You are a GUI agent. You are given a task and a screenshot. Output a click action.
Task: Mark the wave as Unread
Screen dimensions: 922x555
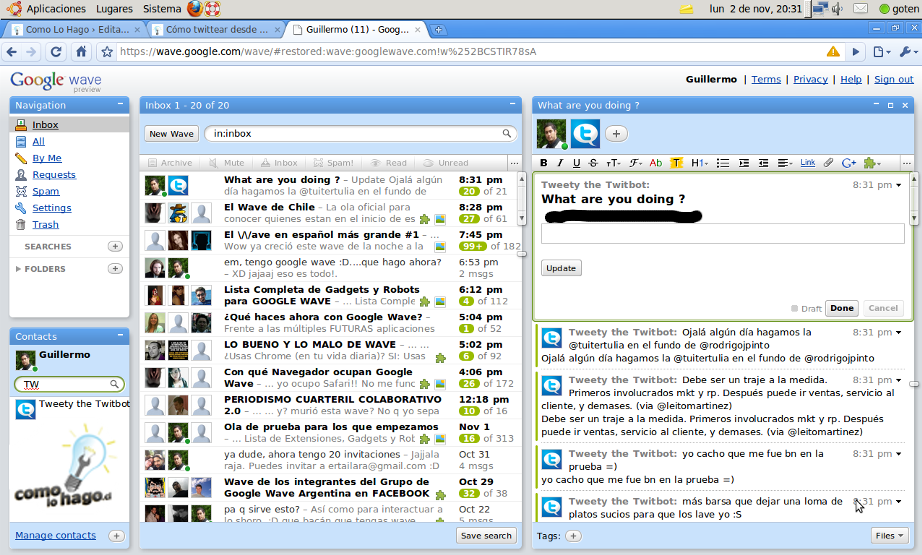[446, 163]
